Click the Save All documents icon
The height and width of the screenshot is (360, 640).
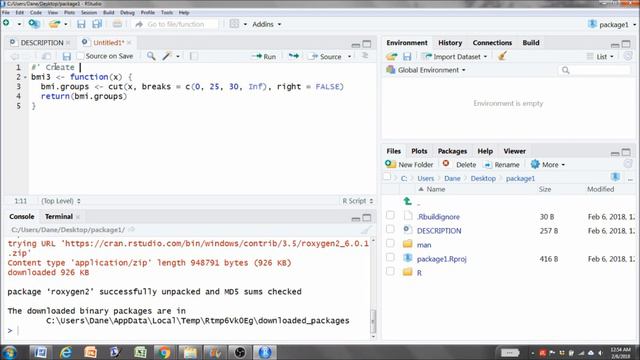pyautogui.click(x=97, y=24)
